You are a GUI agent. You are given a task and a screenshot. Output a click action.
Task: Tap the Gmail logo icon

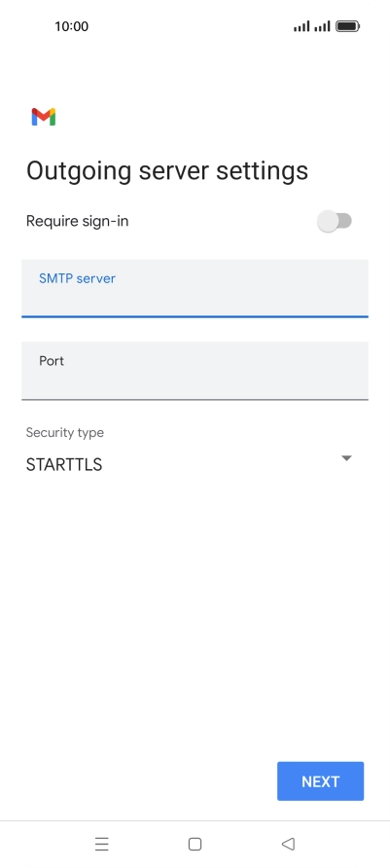click(44, 117)
